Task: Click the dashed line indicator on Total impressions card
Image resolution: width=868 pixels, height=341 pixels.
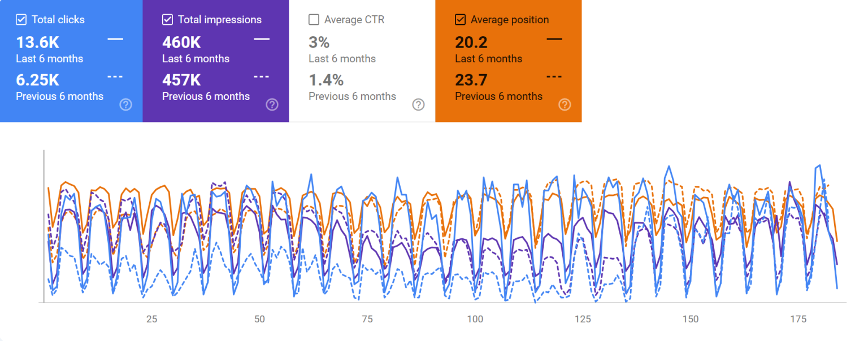Action: pos(261,76)
